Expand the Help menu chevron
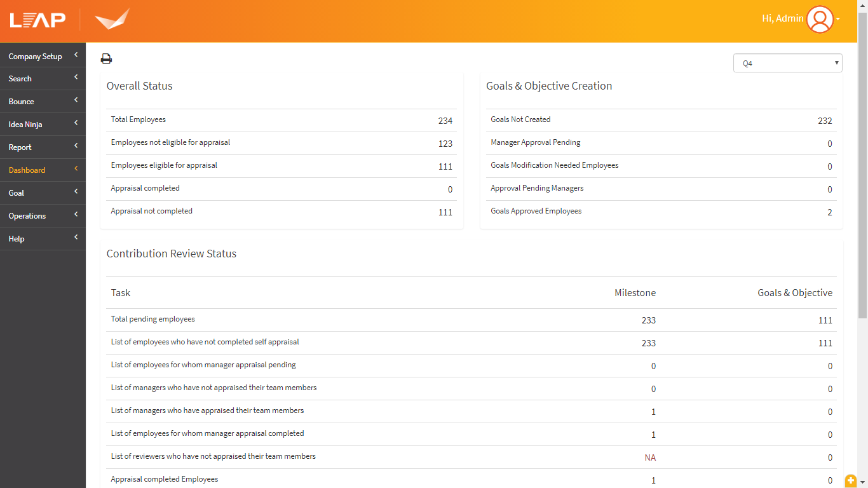Screen dimensions: 868x488 coord(76,238)
